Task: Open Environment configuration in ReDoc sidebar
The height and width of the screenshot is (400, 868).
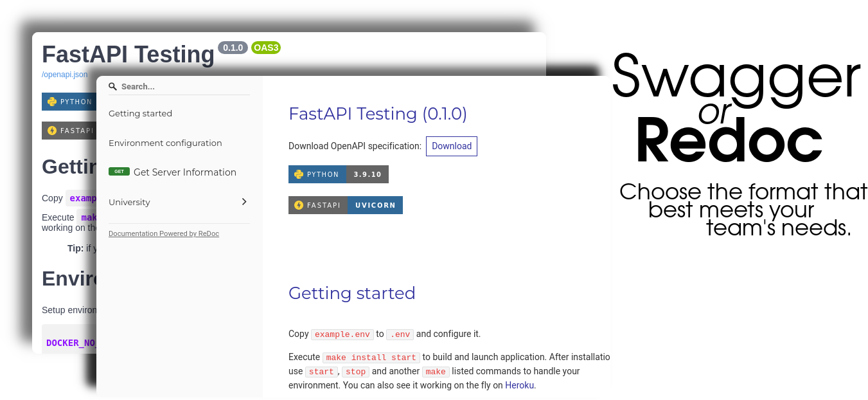Action: 165,143
